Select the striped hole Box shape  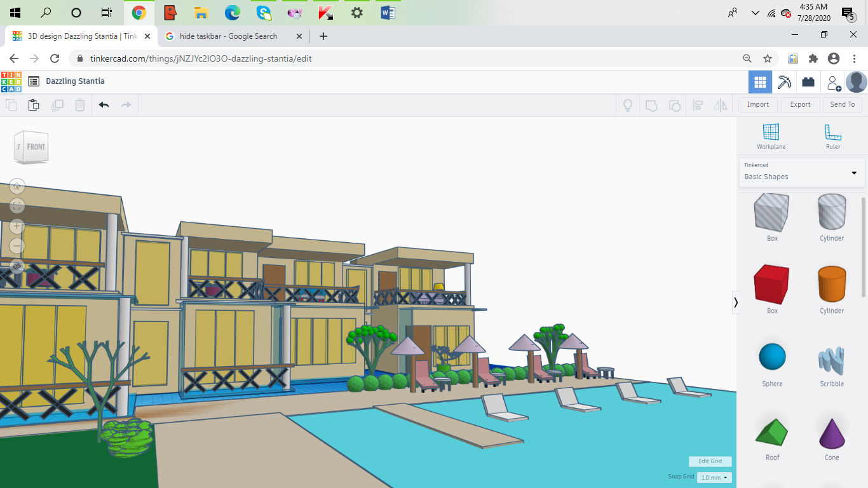coord(772,213)
